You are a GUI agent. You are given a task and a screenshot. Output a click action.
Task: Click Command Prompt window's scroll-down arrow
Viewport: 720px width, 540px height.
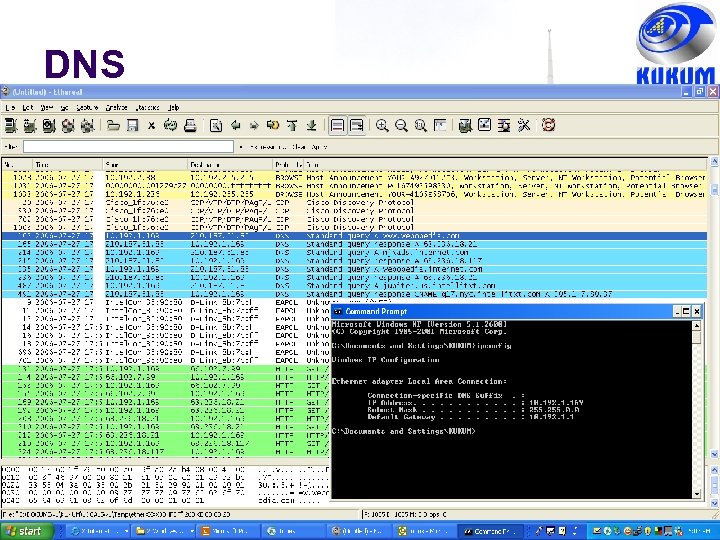coord(697,494)
